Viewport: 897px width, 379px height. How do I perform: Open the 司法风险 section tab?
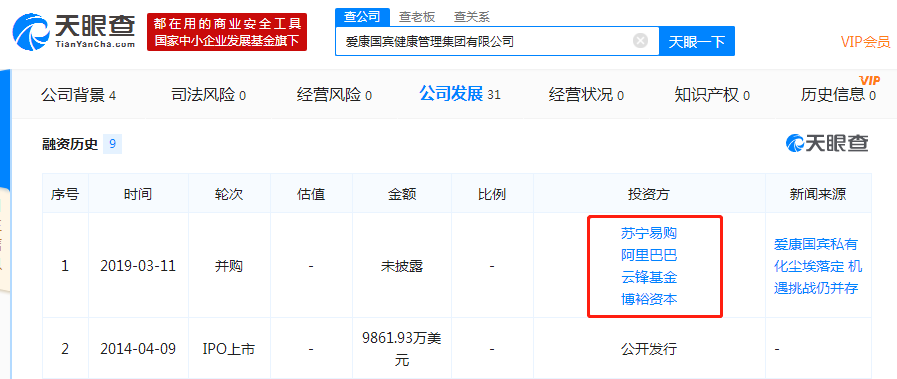click(x=208, y=95)
